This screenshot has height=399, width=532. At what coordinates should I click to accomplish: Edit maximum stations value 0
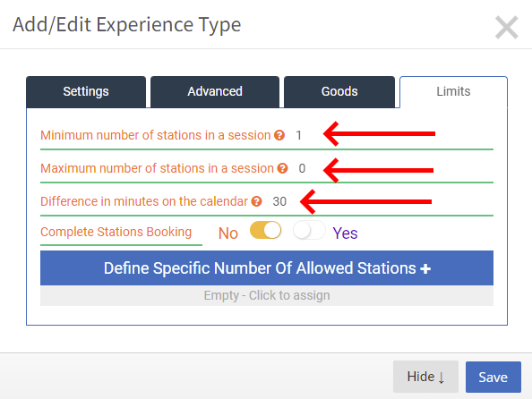[302, 168]
